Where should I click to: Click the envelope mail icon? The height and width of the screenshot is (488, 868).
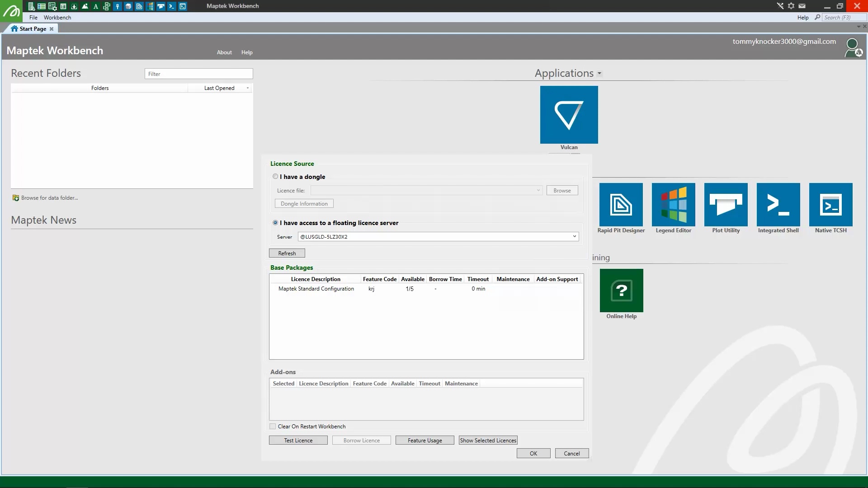coord(802,6)
